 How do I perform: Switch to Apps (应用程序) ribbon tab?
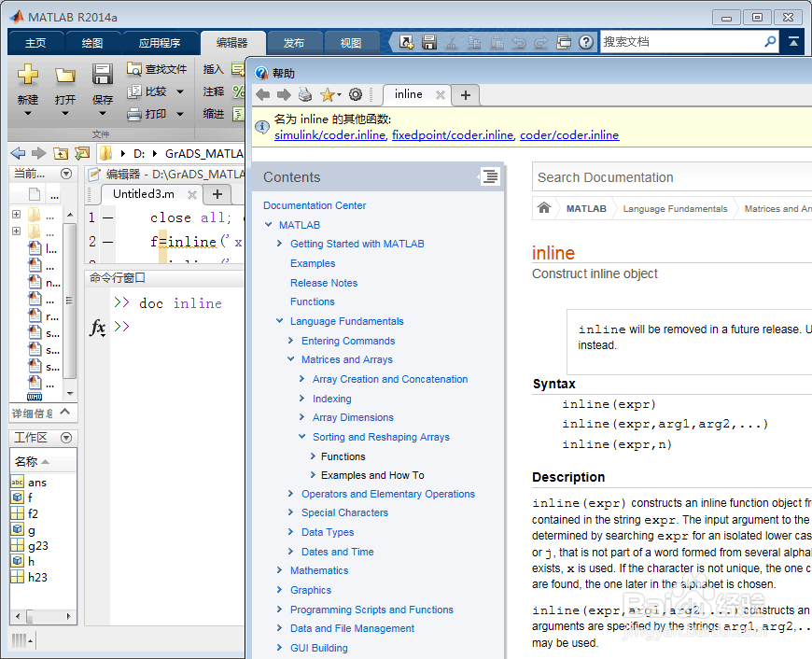(x=160, y=43)
